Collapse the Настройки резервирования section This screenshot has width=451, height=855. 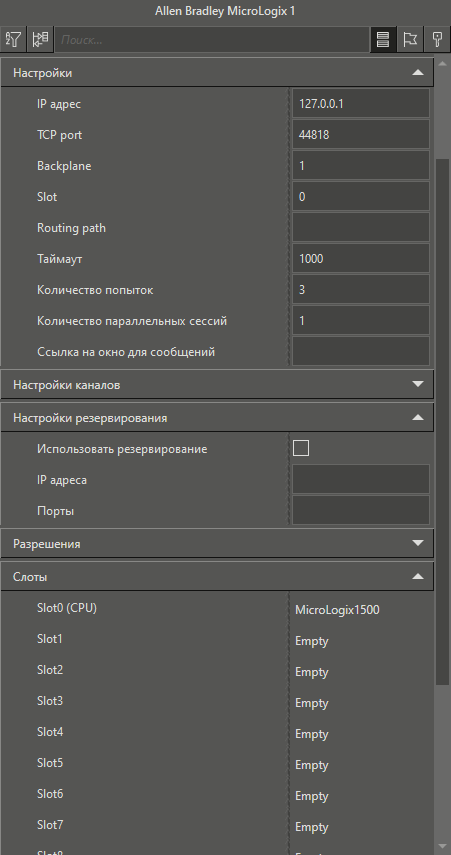pos(418,418)
